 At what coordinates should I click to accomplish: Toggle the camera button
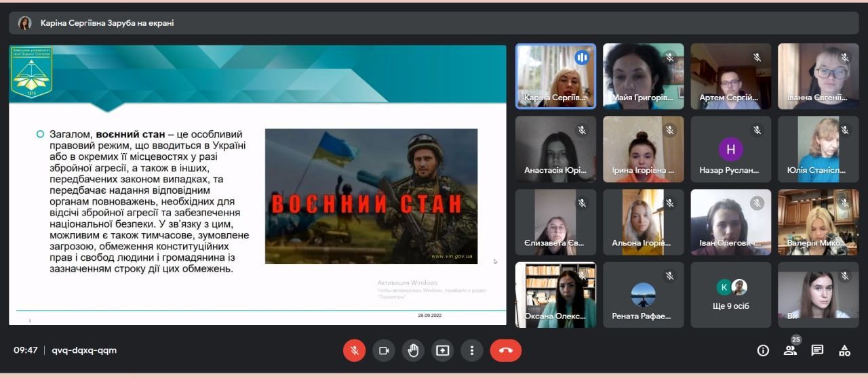coord(383,350)
